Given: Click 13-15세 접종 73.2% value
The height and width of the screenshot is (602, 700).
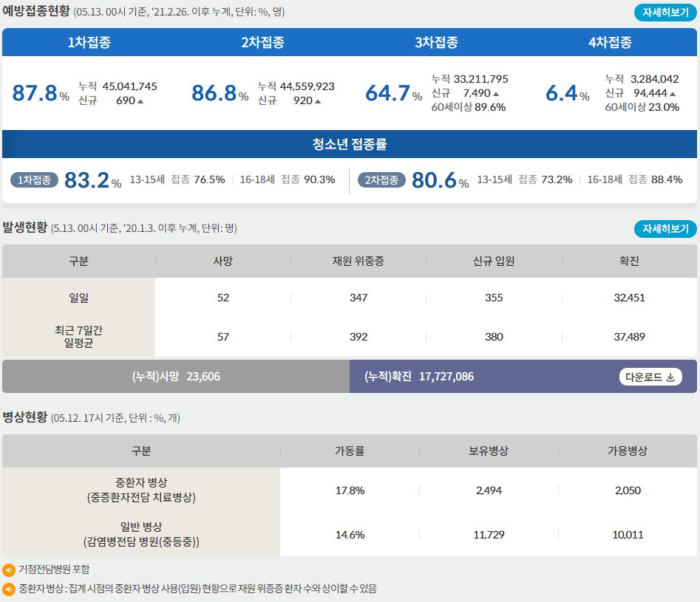Looking at the screenshot, I should tap(557, 179).
